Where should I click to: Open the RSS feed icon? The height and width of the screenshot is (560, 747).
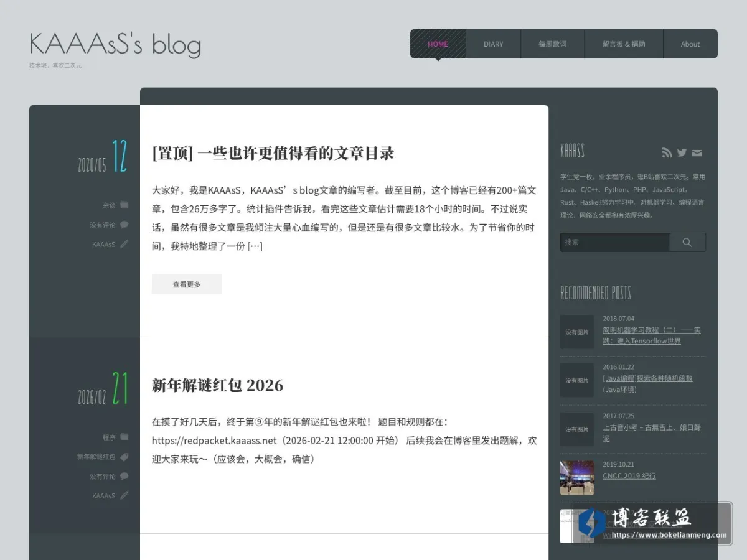pos(667,152)
